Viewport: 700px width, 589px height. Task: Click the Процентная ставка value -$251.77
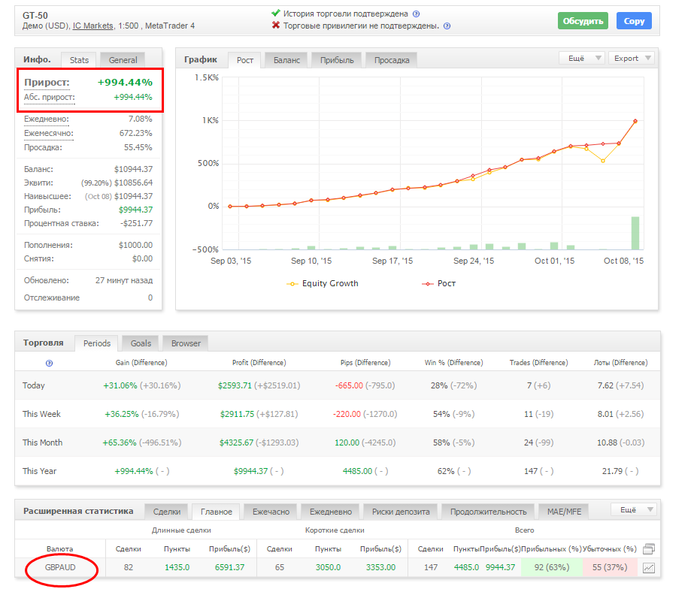(x=137, y=224)
